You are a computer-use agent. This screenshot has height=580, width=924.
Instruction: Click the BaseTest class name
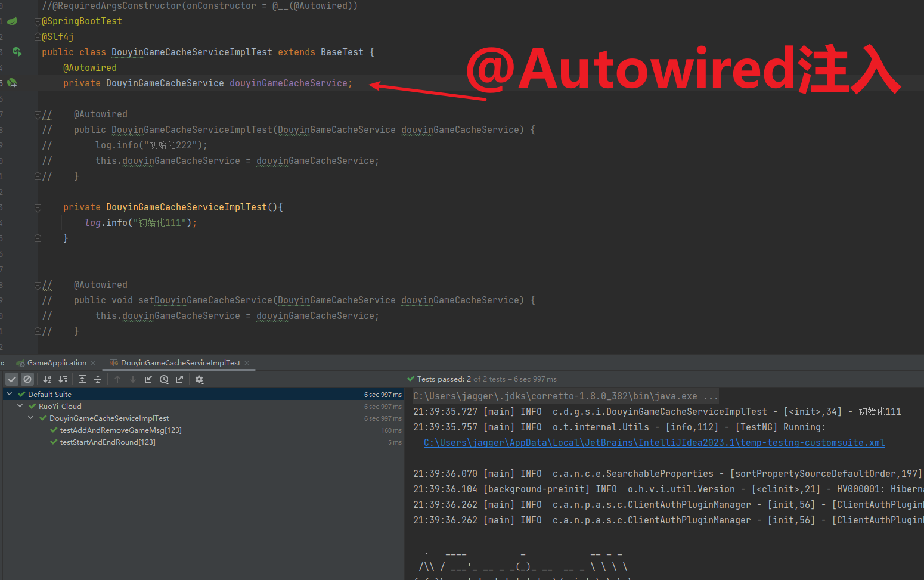click(342, 52)
